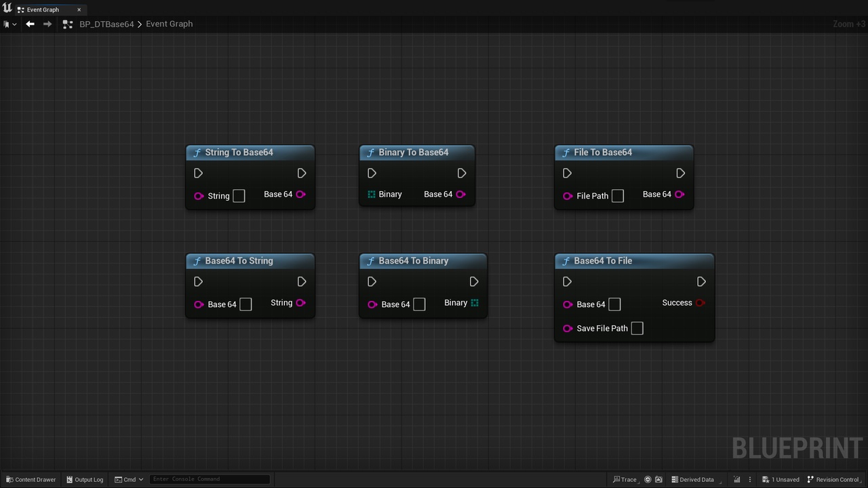Click Base64 To String output exec pin
The image size is (868, 488).
pos(302,282)
